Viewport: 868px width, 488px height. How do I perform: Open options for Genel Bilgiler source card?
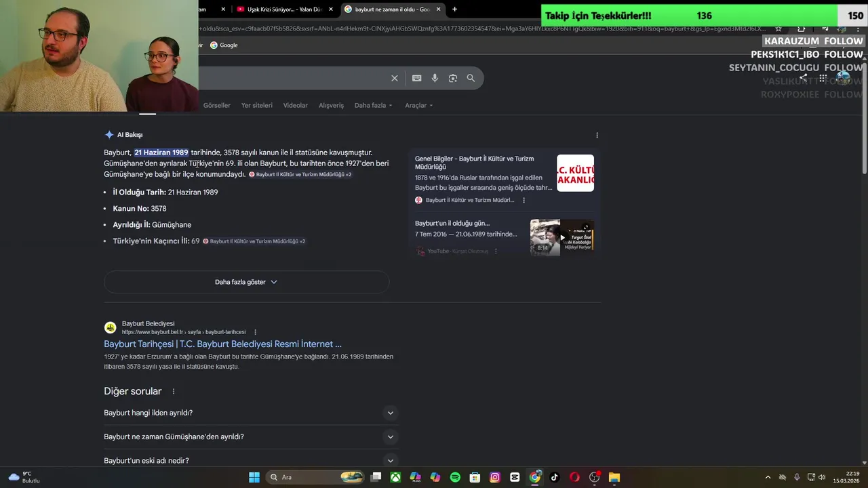524,200
